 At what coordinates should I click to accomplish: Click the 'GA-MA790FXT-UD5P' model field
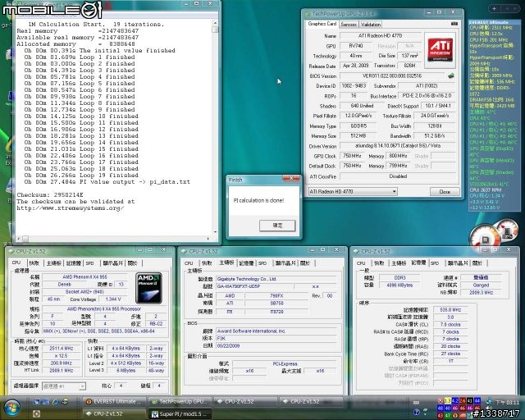(253, 286)
